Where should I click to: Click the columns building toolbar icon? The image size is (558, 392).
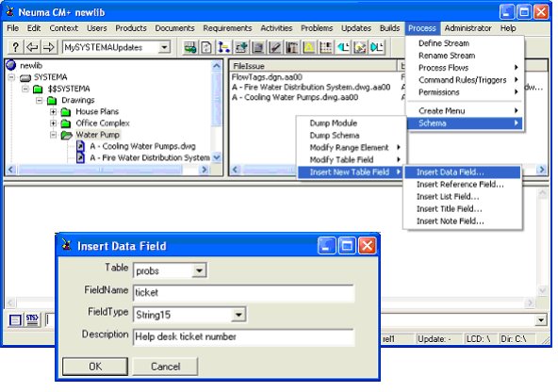tap(292, 47)
